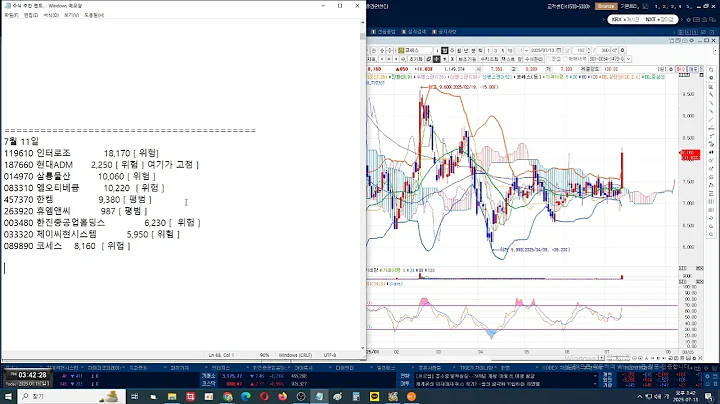Viewport: 720px width, 404px height.
Task: Open the 실시검색 tab
Action: [414, 32]
